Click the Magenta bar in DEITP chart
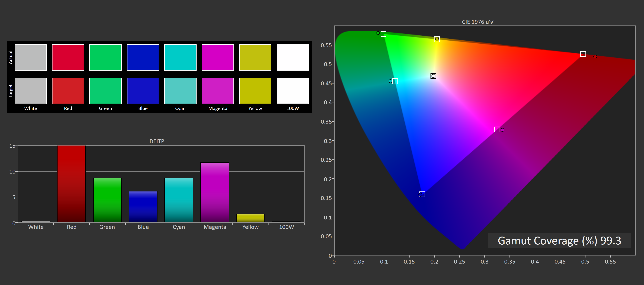This screenshot has width=644, height=285. [x=215, y=192]
